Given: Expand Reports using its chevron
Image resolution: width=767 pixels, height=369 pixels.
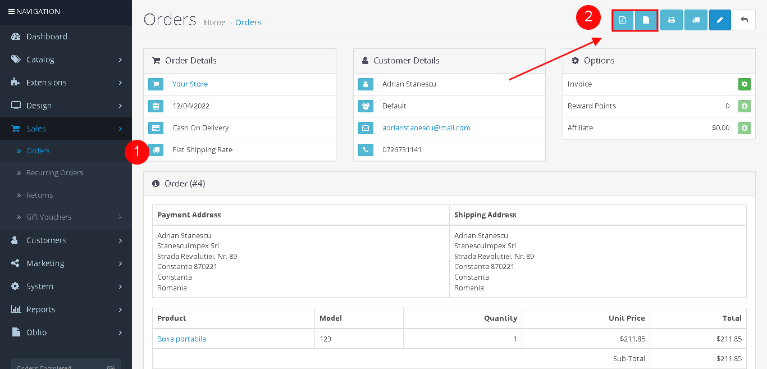Looking at the screenshot, I should point(120,310).
